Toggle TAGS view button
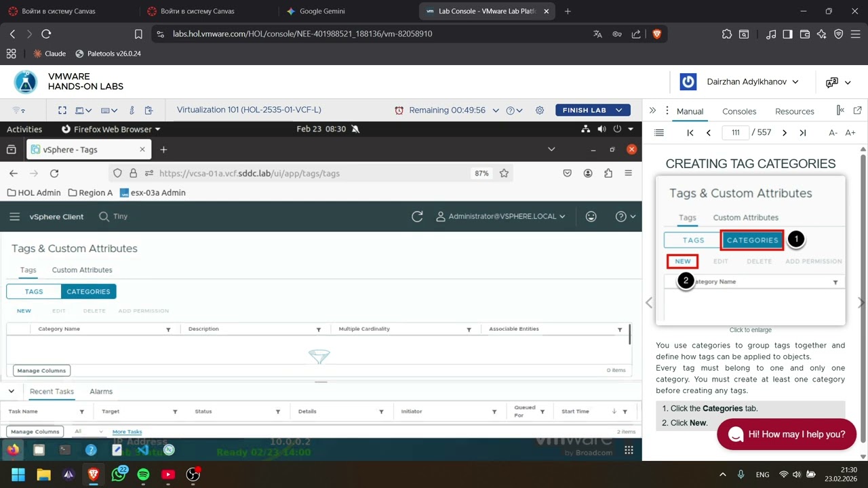This screenshot has height=488, width=868. tap(34, 291)
